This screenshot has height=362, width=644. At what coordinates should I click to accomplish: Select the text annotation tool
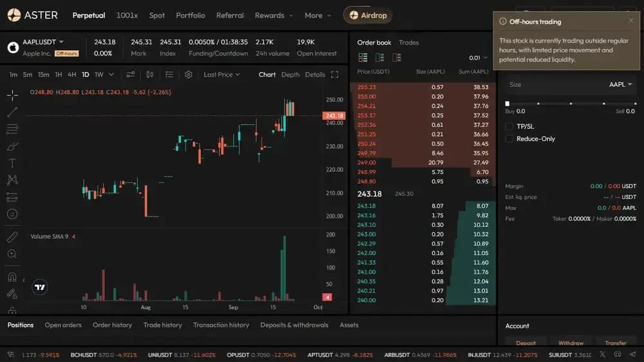click(12, 163)
